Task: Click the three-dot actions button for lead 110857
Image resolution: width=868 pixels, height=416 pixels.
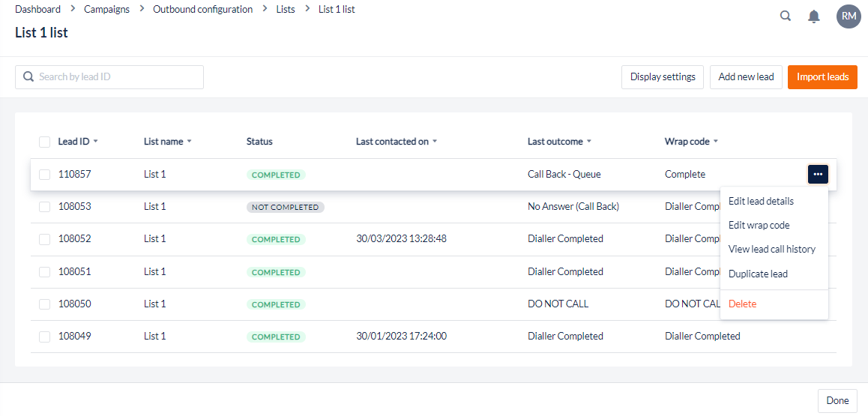Action: point(818,174)
